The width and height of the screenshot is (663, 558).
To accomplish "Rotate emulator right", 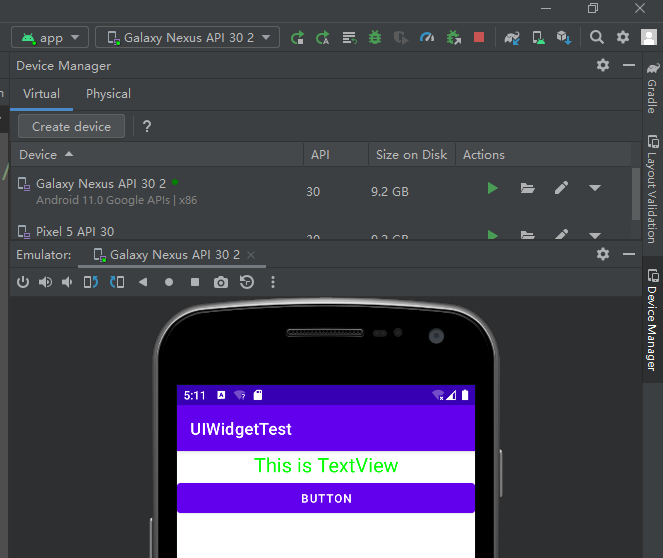I will 117,282.
